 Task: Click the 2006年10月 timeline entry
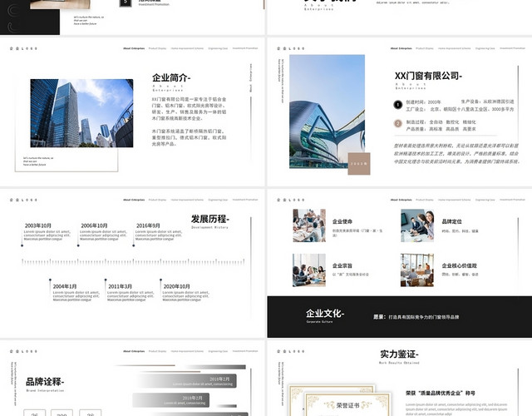click(103, 232)
